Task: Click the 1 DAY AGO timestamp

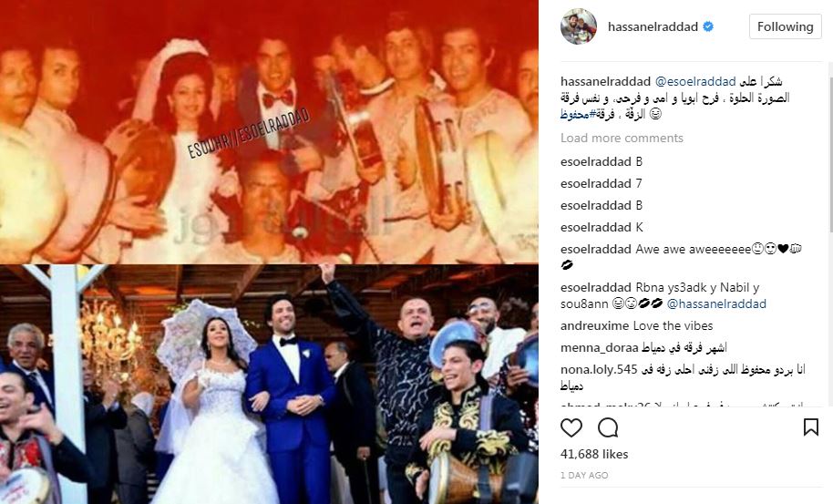Action: 584,476
